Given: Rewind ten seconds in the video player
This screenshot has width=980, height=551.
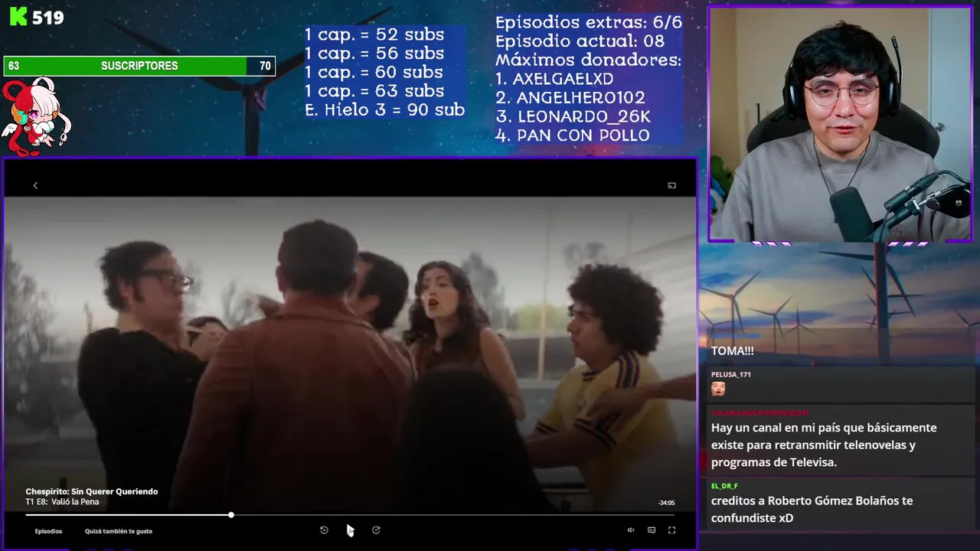Looking at the screenshot, I should point(324,530).
